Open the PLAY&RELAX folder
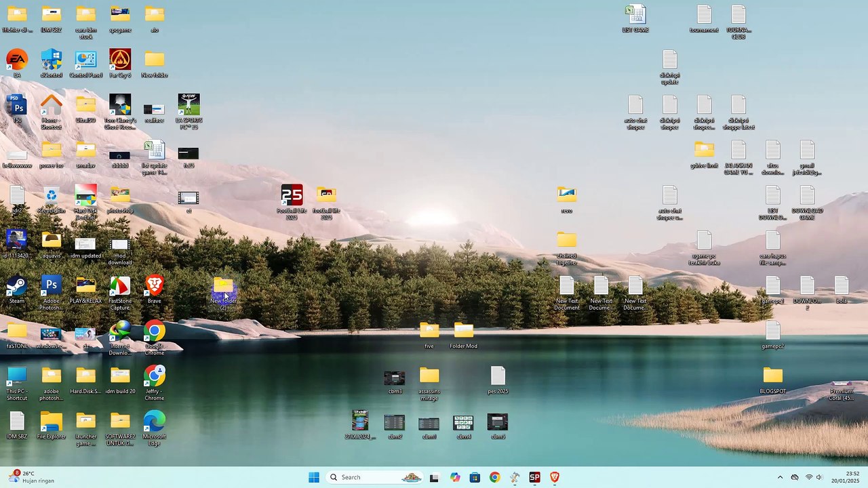The height and width of the screenshot is (488, 868). [x=85, y=285]
